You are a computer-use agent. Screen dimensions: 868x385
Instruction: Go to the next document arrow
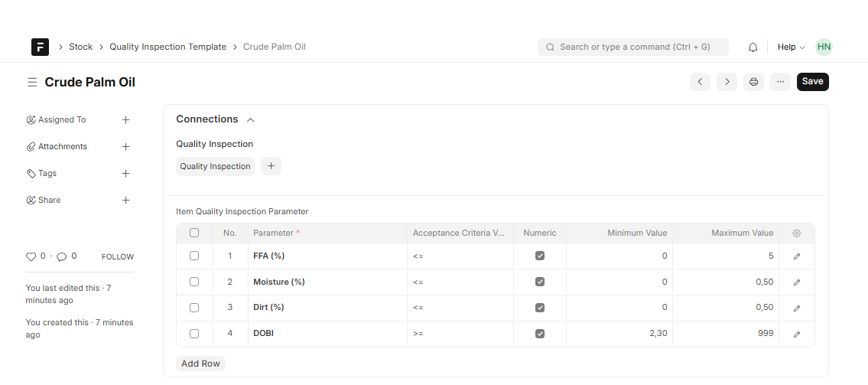coord(727,82)
